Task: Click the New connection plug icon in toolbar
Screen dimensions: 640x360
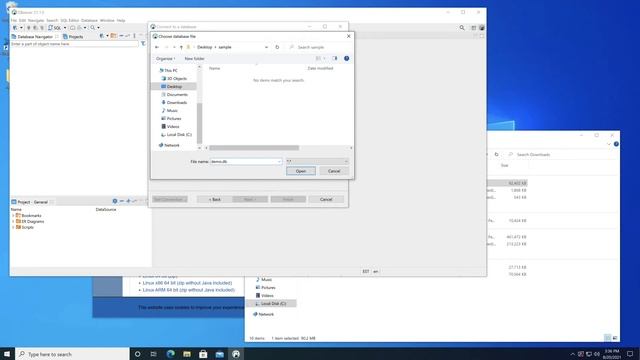Action: pyautogui.click(x=15, y=28)
